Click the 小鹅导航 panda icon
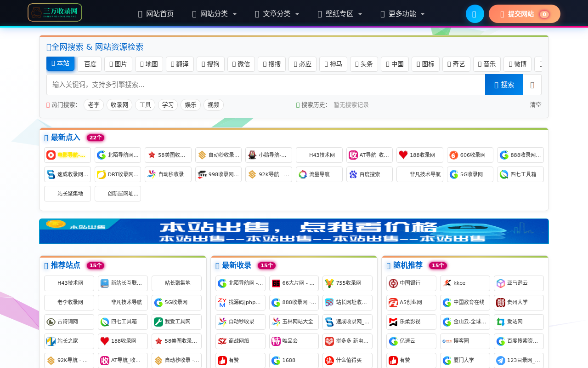 point(252,155)
